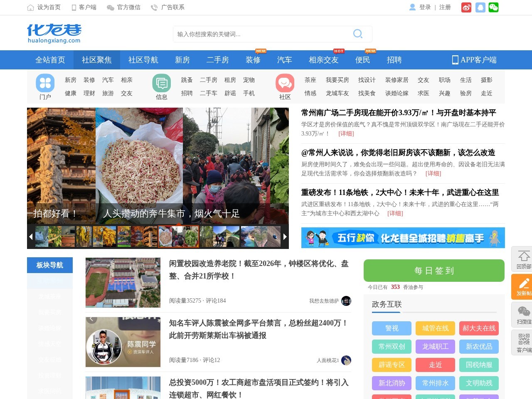532x399 pixels.
Task: Click the 社区 chat bubble icon
Action: [284, 82]
